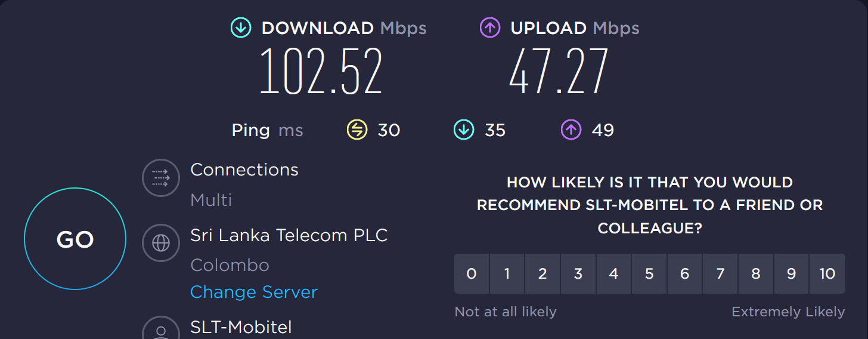Click the SLT-Mobitel user profile icon

[x=161, y=328]
